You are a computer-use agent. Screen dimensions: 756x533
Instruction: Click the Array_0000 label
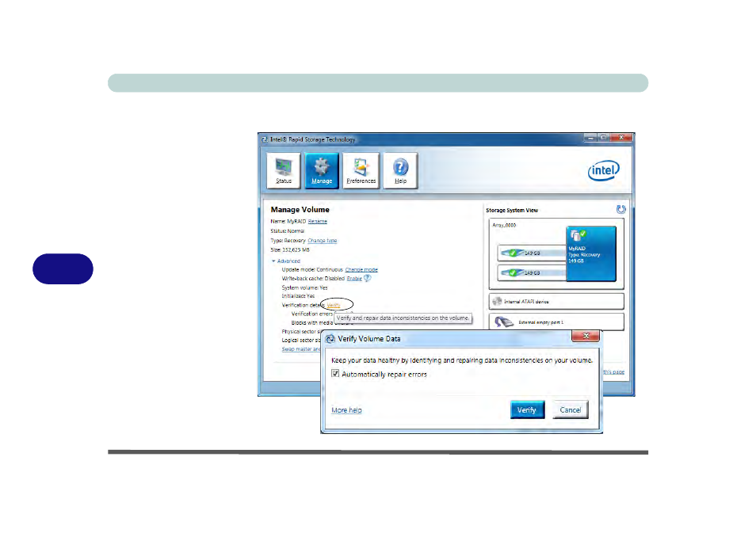[x=504, y=225]
